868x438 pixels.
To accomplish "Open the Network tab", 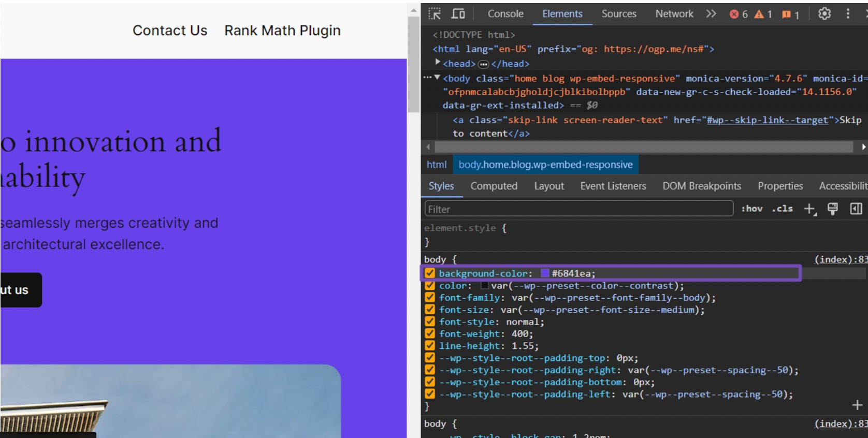I will click(x=674, y=14).
